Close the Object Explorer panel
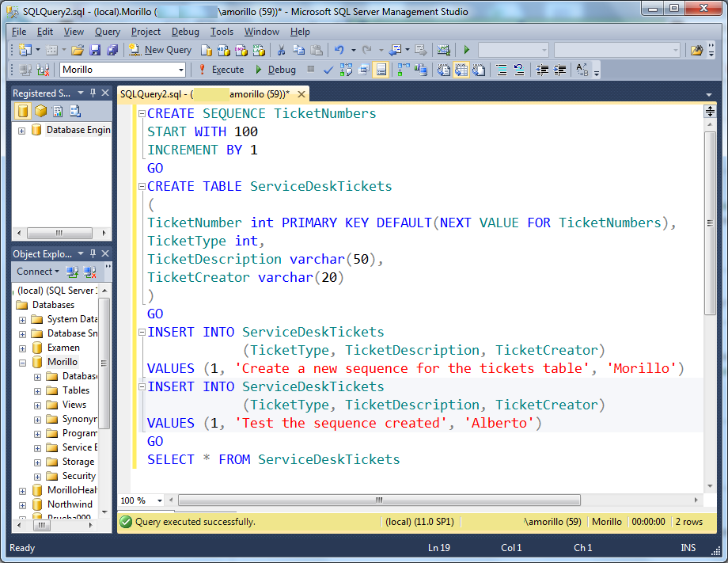Viewport: 728px width, 563px height. tap(105, 253)
